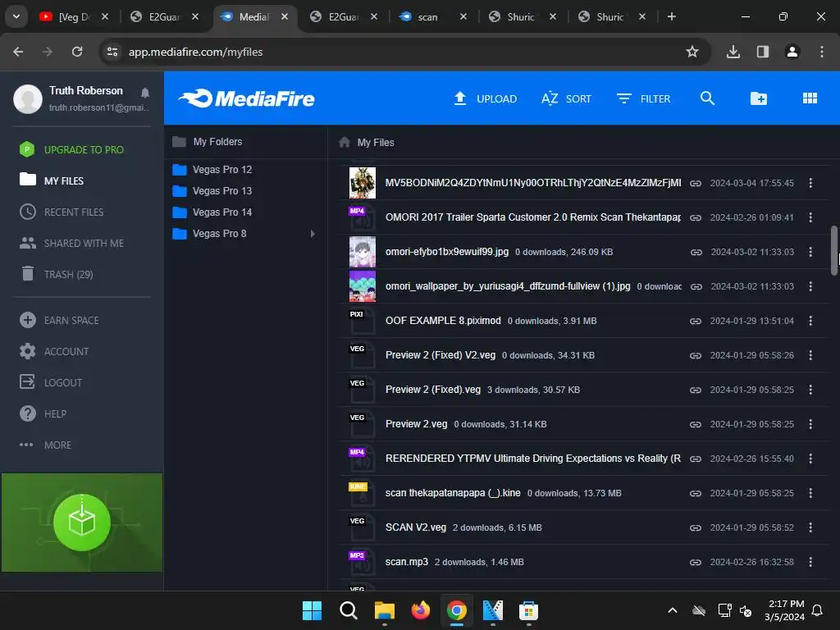Screen dimensions: 840x630
Task: Copy share link for OOF EXAMPLE 8.piximod
Action: 696,321
